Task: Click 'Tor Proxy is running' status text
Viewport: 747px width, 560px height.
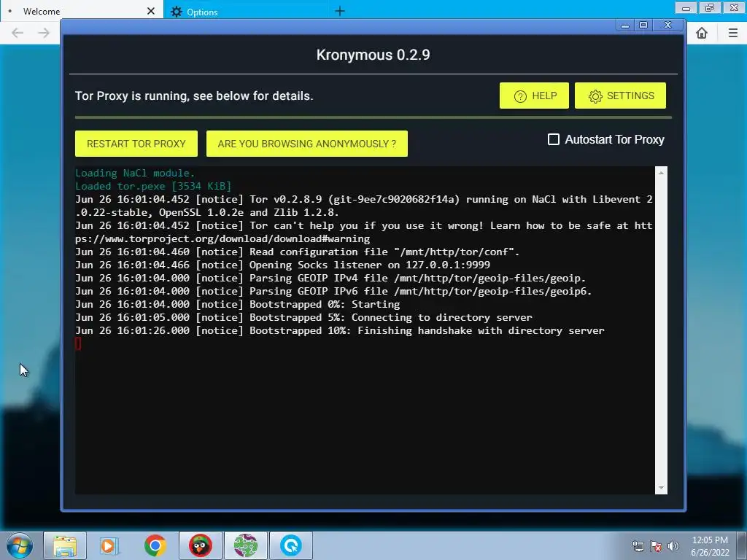Action: point(194,96)
